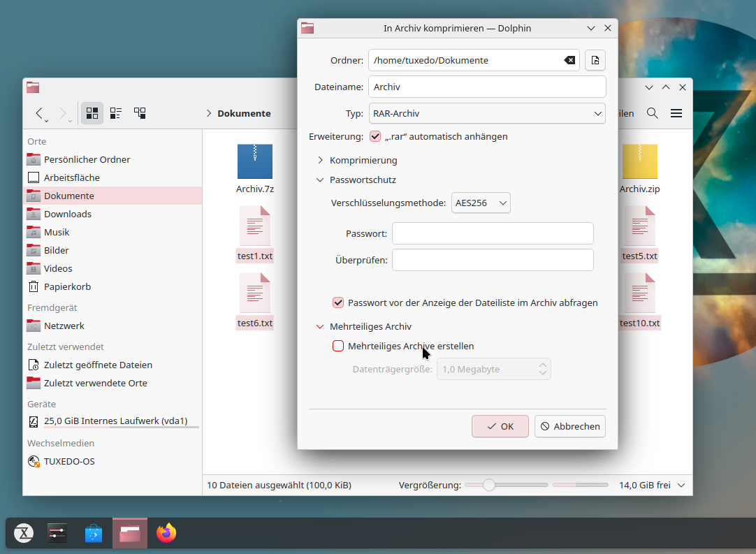Image resolution: width=756 pixels, height=554 pixels.
Task: Open TUXEDO-OS removable media
Action: (x=112, y=461)
